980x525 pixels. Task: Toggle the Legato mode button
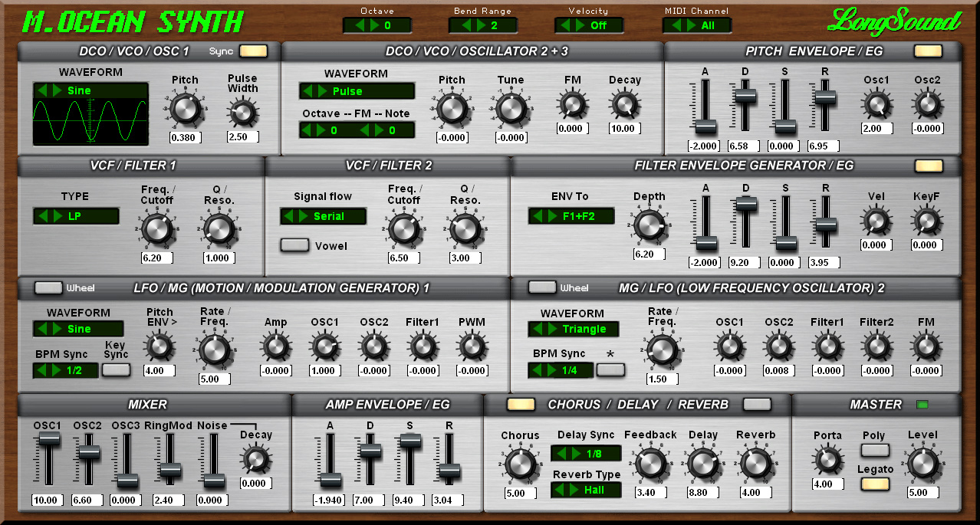[x=875, y=484]
